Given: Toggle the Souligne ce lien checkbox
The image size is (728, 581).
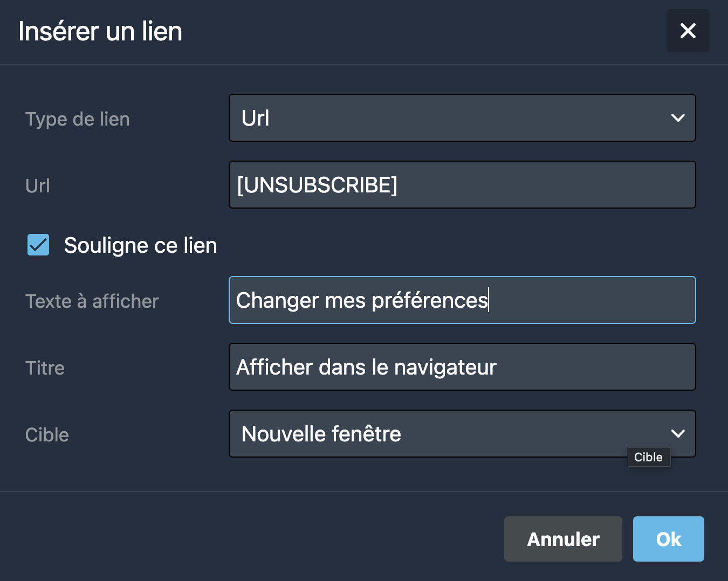Looking at the screenshot, I should click(x=38, y=245).
